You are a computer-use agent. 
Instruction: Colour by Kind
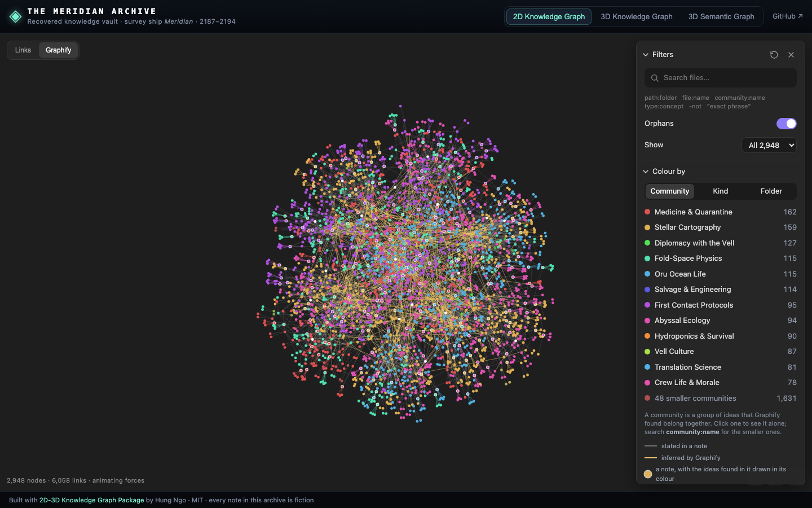(x=721, y=191)
